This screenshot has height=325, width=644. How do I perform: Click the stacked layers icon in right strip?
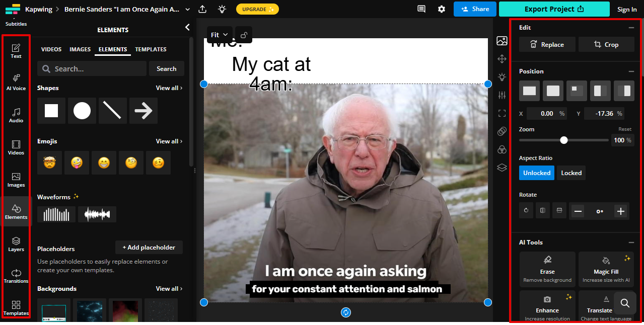click(x=502, y=168)
